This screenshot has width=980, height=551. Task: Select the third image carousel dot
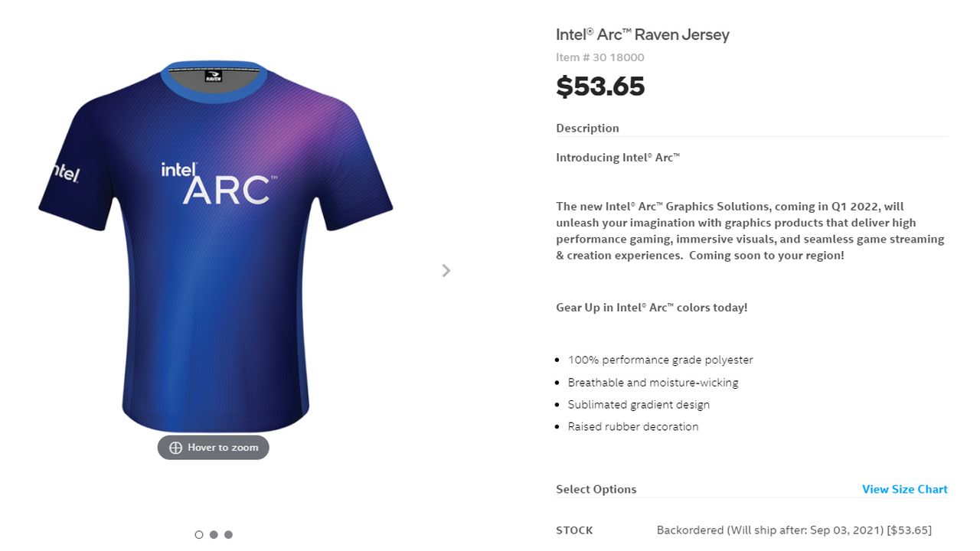coord(228,535)
